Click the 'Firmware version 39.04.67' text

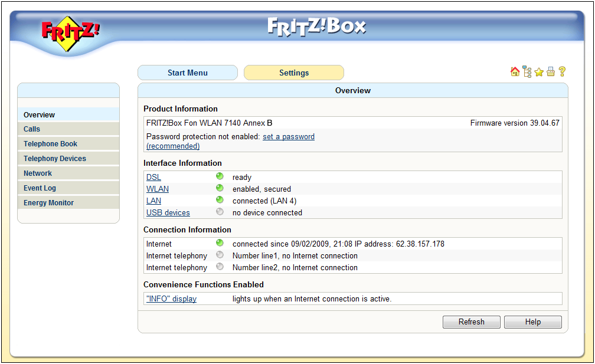515,123
